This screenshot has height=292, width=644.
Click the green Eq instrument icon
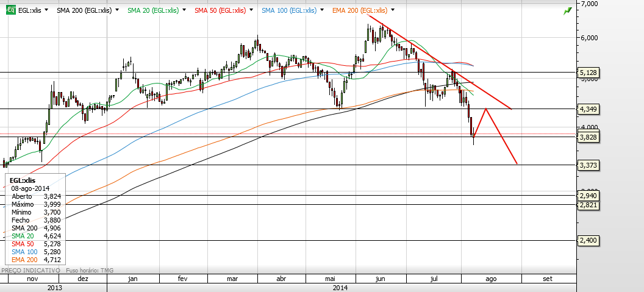12,9
